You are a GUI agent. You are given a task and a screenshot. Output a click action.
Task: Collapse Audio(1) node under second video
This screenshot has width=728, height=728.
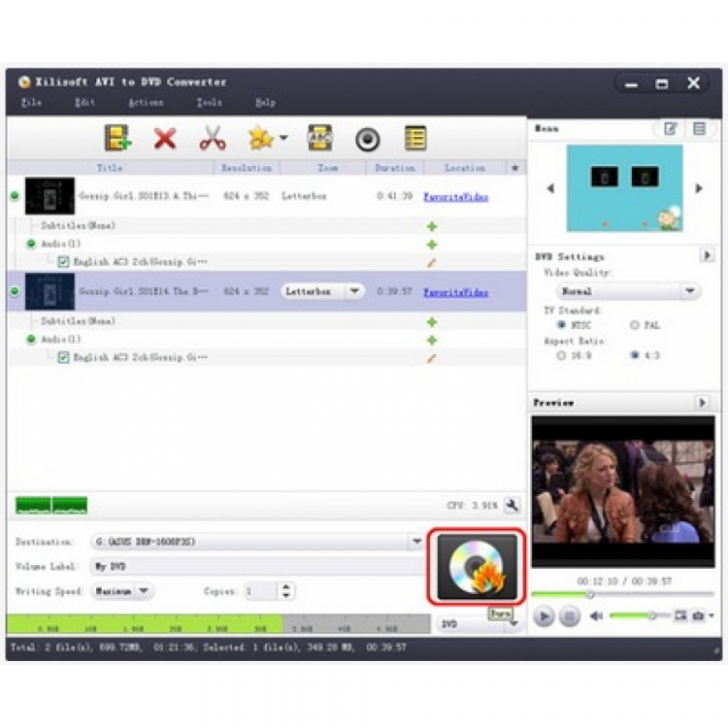click(31, 340)
